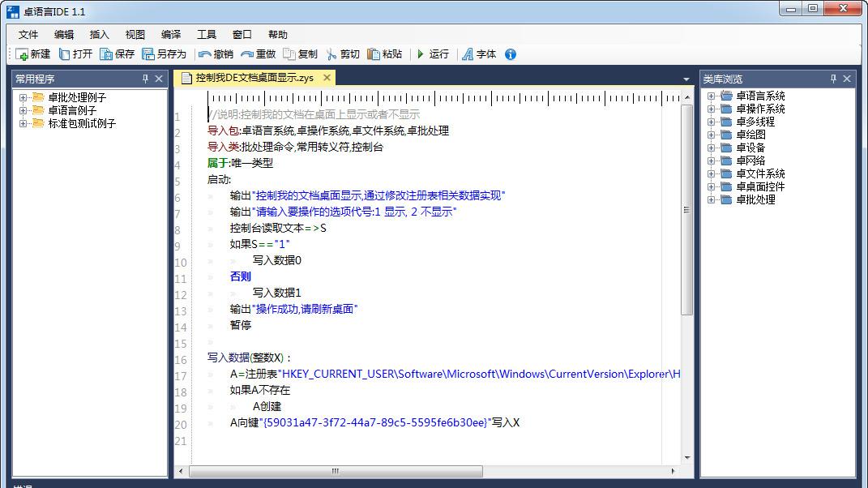868x488 pixels.
Task: Click the horizontal scroll right arrow
Action: coord(673,472)
